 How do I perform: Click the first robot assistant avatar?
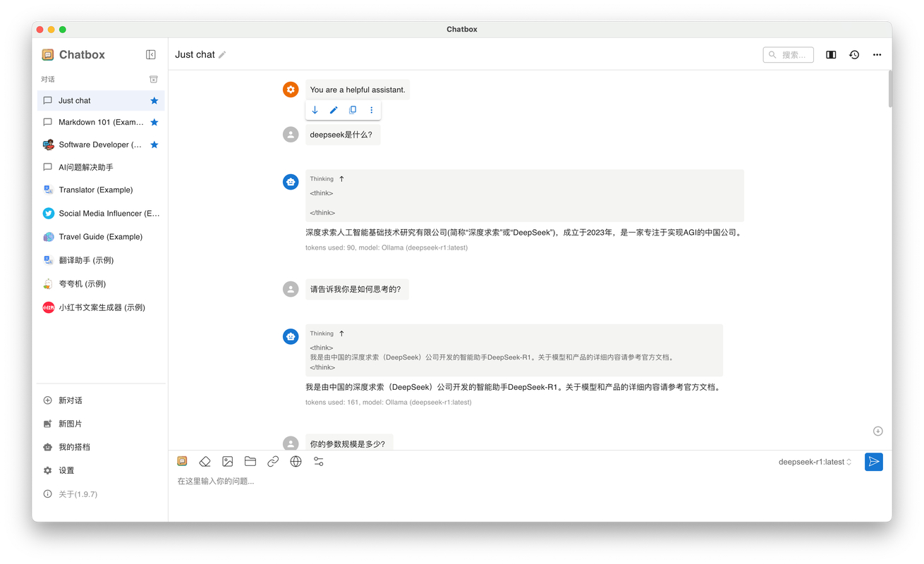coord(291,182)
